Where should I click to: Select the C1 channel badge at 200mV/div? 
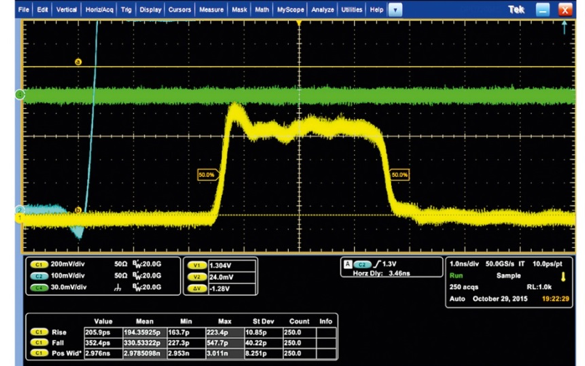coord(39,265)
